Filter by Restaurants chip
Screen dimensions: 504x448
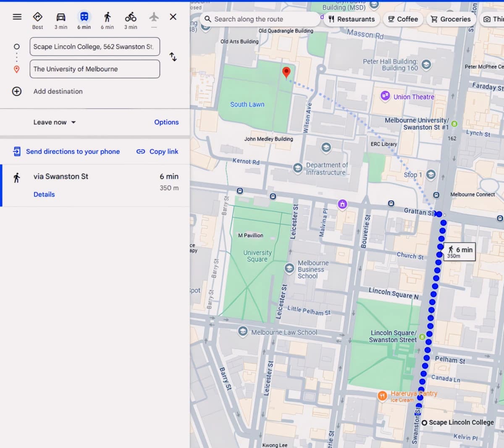pyautogui.click(x=352, y=19)
